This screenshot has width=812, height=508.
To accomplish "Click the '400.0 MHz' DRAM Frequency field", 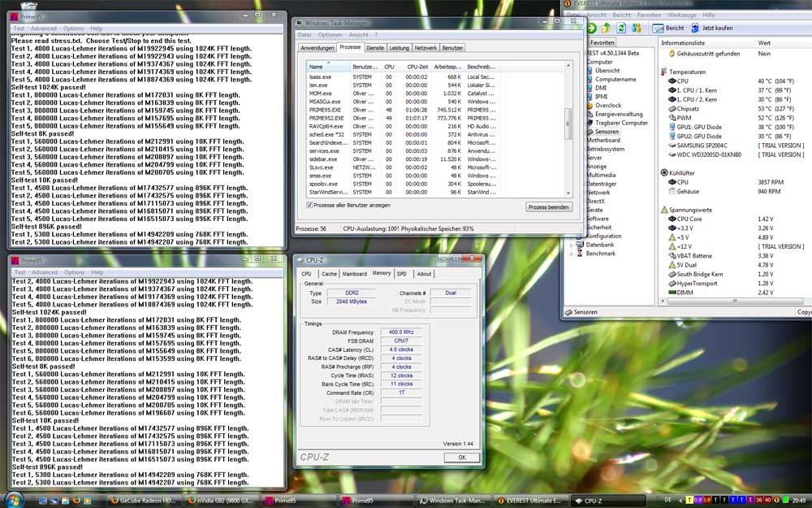I will tap(401, 332).
